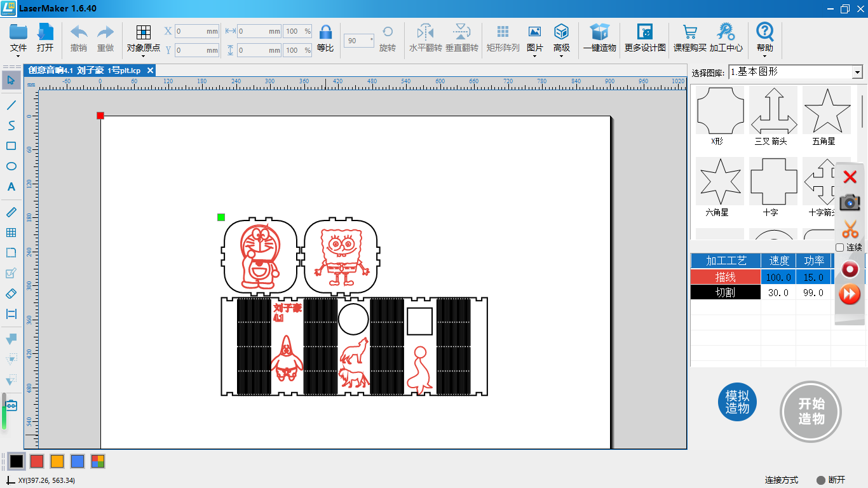
Task: Select the rectangle drawing tool
Action: tap(11, 146)
